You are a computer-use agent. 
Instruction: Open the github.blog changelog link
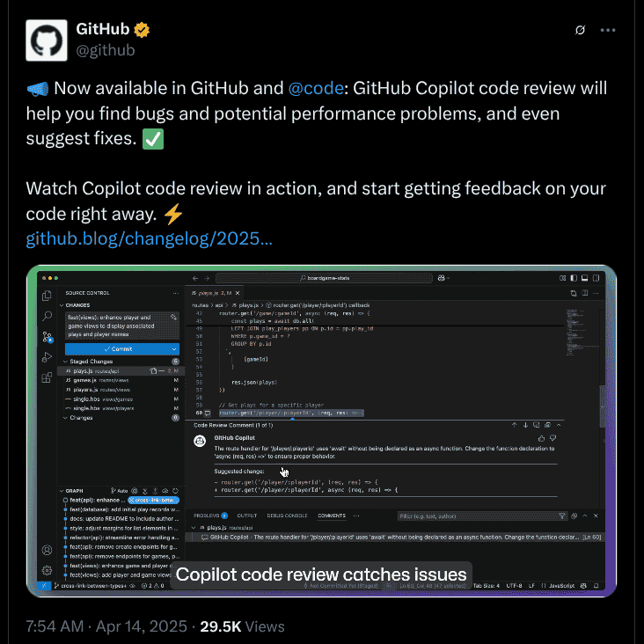point(149,238)
